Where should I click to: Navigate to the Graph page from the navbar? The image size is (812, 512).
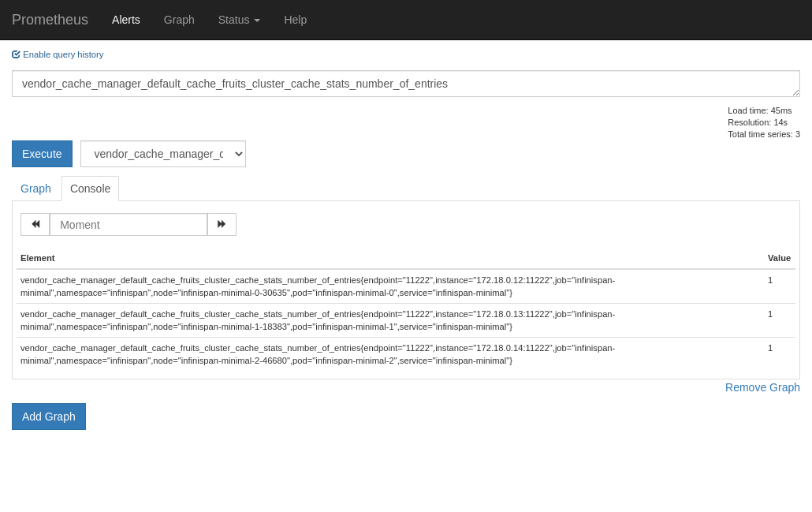178,20
